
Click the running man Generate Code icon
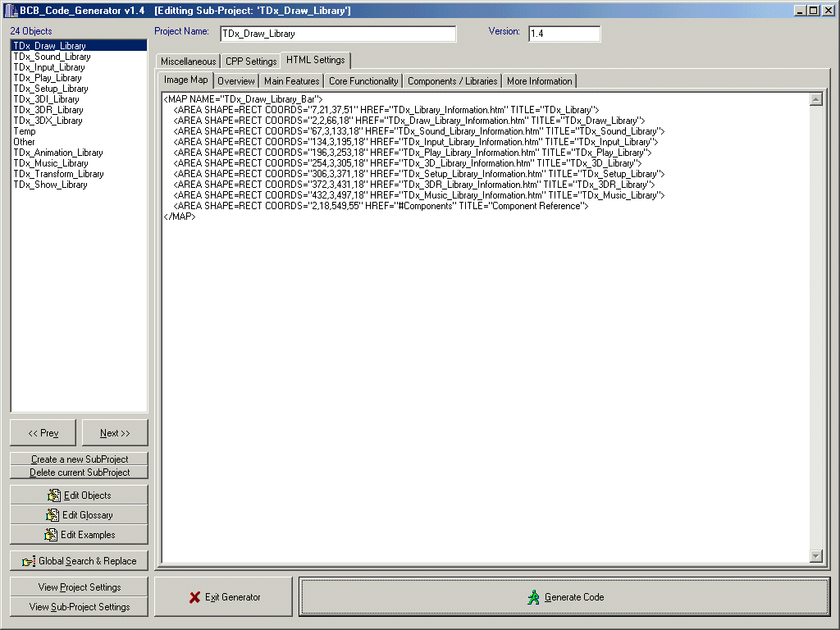(534, 597)
